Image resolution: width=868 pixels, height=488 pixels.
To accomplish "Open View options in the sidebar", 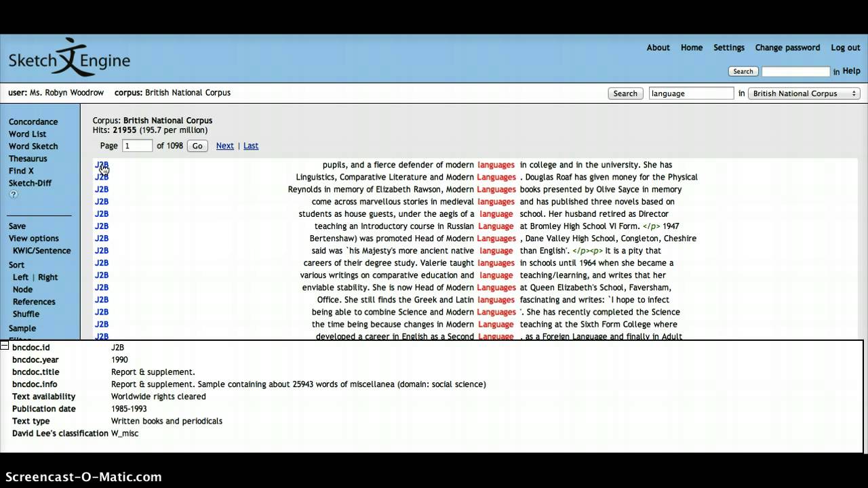I will coord(33,239).
